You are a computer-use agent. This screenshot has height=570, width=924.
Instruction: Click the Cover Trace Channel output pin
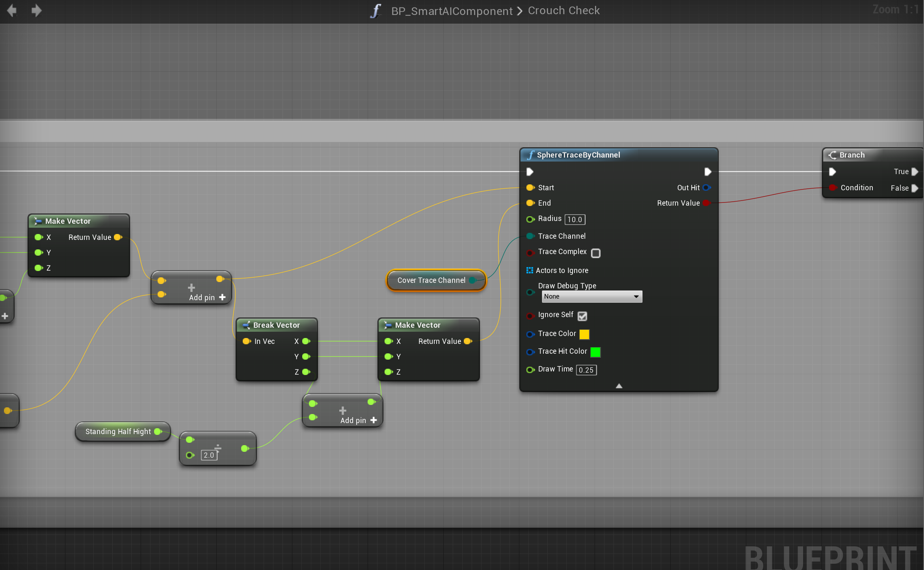click(473, 280)
